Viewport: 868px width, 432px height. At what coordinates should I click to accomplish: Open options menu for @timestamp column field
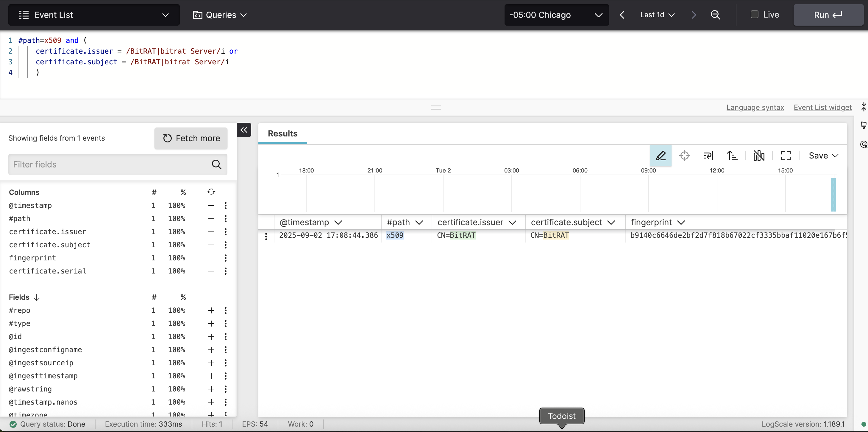coord(225,205)
